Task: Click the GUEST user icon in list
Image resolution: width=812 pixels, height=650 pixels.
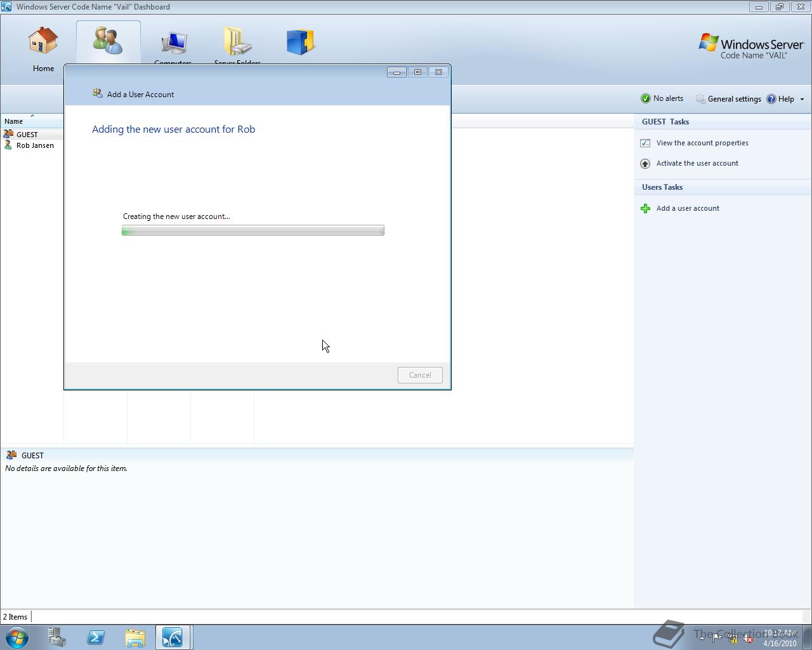Action: pyautogui.click(x=8, y=134)
